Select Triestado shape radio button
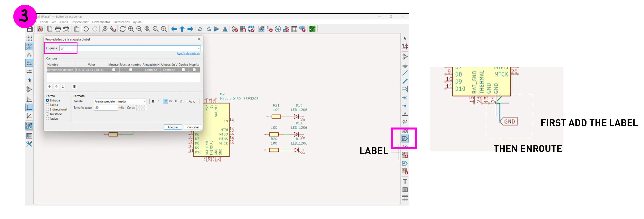 point(47,114)
